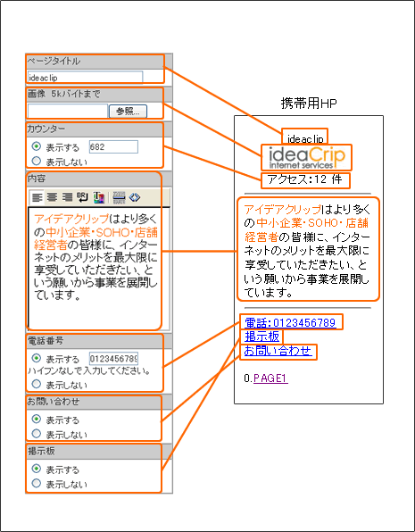Open the 電話:0123456789 link
Screen dimensions: 415x532
[290, 322]
